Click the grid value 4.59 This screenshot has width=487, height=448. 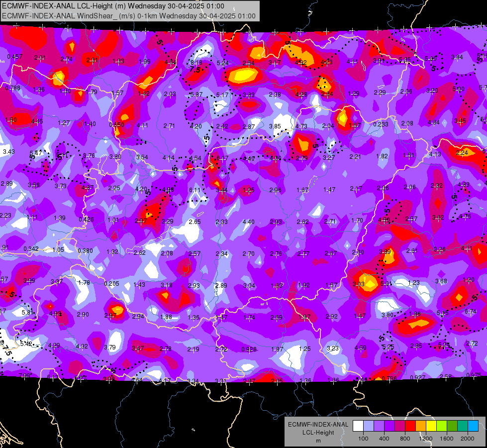[x=361, y=348]
